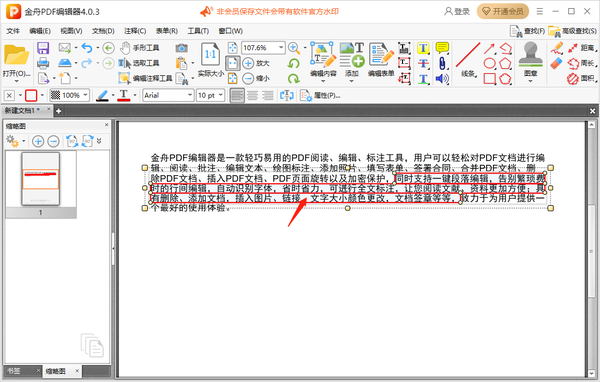Click the yellow highlight text T icon

tap(423, 48)
